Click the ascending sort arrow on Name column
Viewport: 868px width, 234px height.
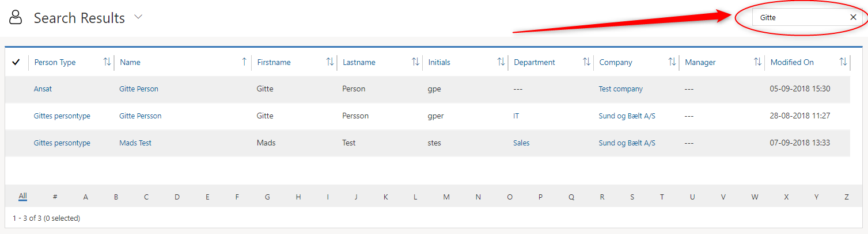pos(244,62)
